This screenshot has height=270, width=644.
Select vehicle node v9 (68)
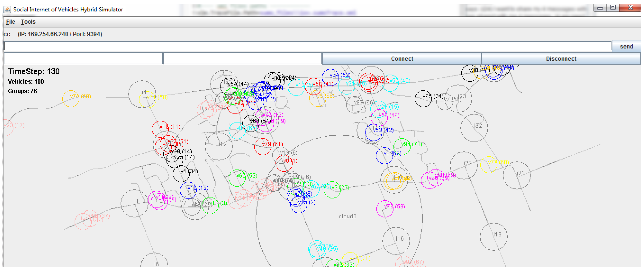click(x=318, y=98)
